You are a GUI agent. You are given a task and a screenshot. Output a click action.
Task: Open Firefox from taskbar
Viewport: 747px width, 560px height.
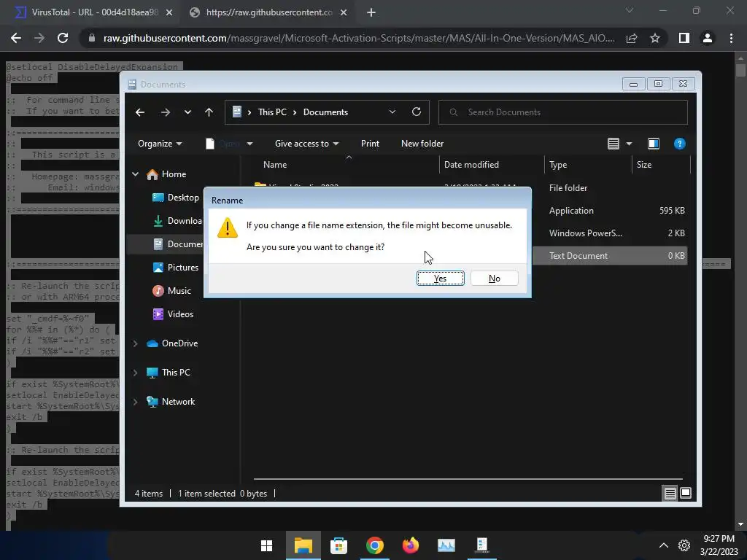[410, 545]
